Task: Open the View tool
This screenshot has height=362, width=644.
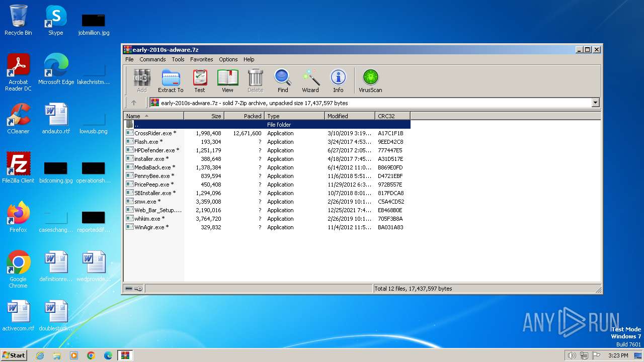Action: tap(227, 81)
